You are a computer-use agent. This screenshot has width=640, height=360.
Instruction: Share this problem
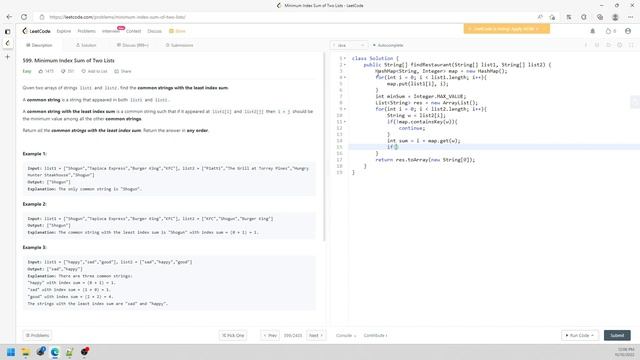click(x=123, y=71)
